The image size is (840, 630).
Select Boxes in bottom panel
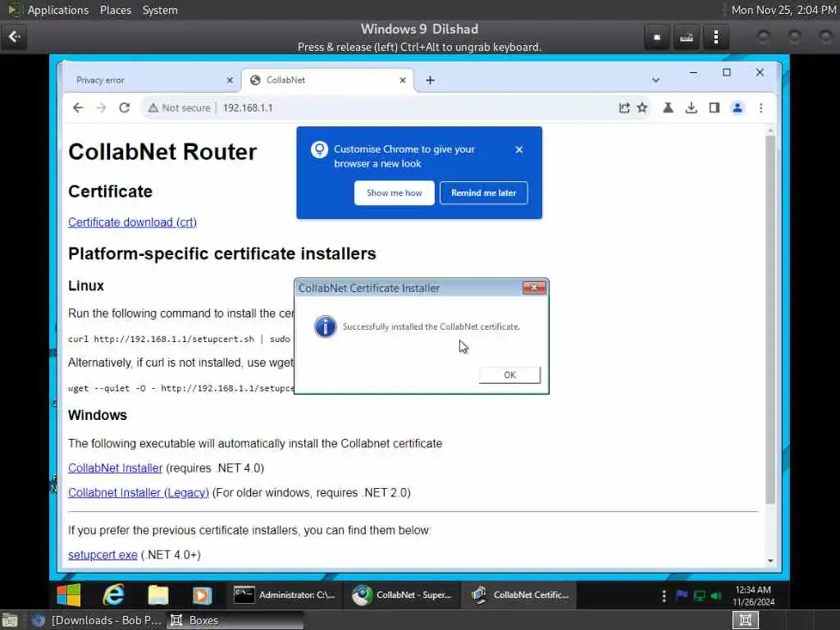[x=234, y=620]
